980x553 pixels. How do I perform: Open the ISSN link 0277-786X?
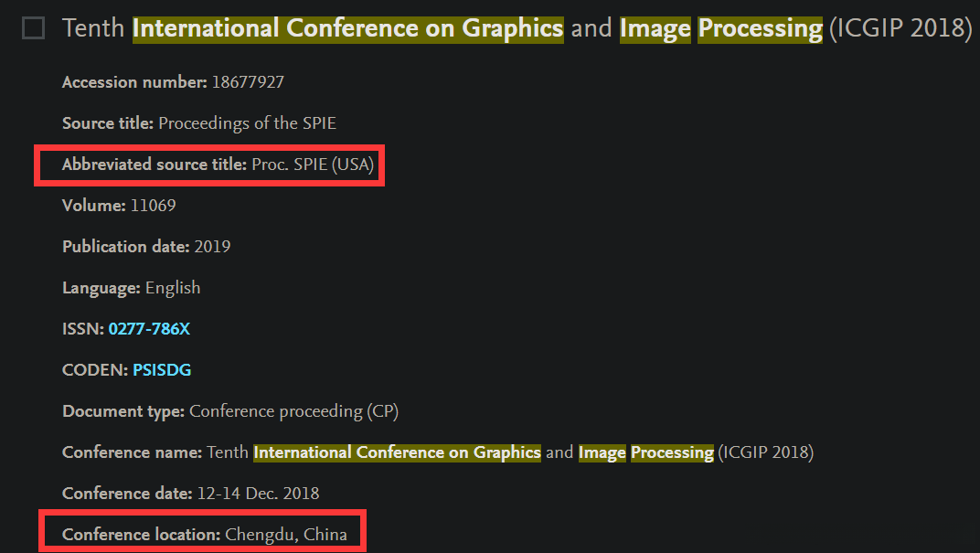coord(149,329)
